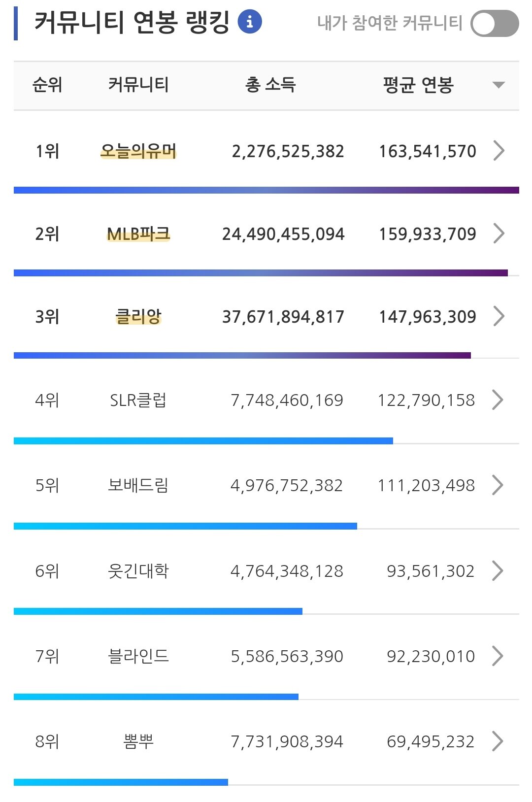532x802 pixels.
Task: Open the 오늘의유머 community link
Action: pos(138,151)
